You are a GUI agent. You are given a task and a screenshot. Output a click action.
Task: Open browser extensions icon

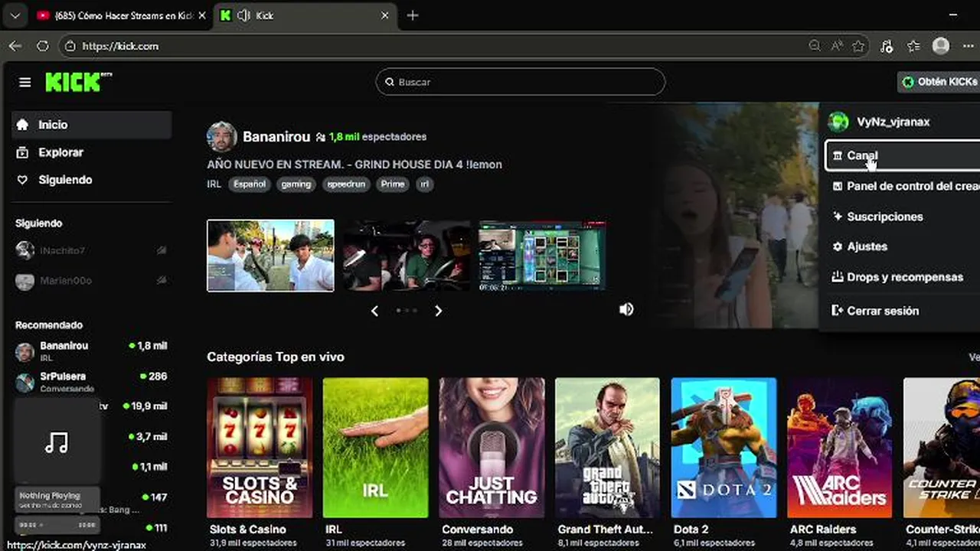pyautogui.click(x=887, y=46)
